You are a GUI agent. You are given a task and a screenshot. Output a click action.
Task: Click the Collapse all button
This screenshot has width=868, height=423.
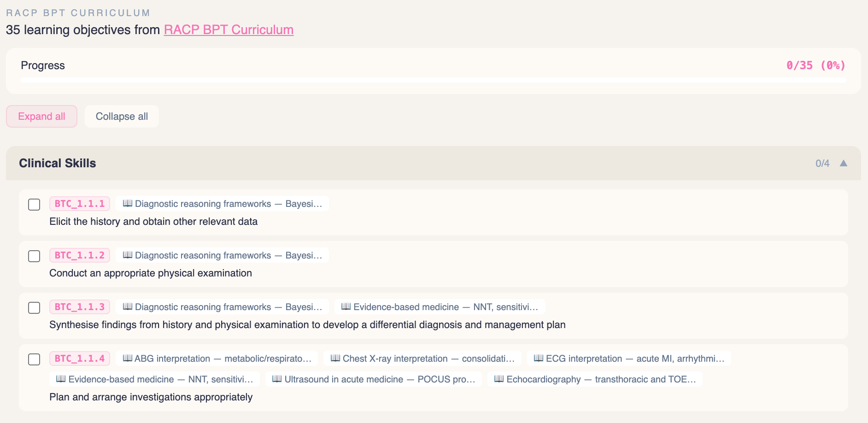(122, 116)
